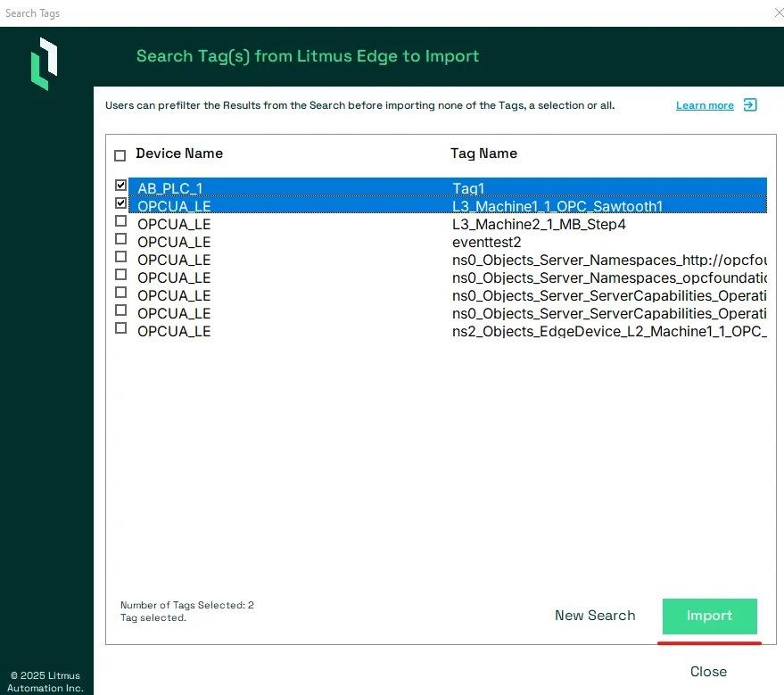Click the Search Tags window title
784x695 pixels.
(x=32, y=13)
